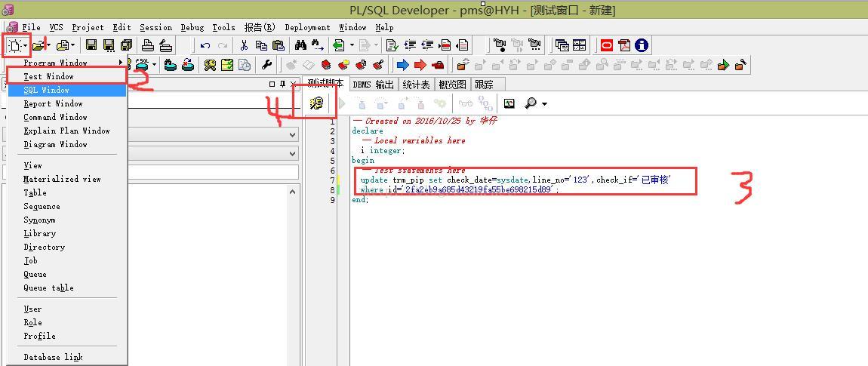Click the Tile windows icon

pyautogui.click(x=579, y=45)
